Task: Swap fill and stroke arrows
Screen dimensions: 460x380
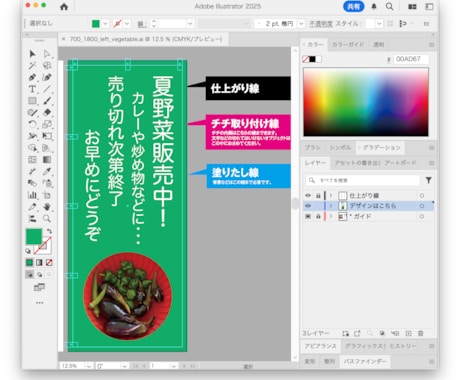Action: pyautogui.click(x=49, y=231)
